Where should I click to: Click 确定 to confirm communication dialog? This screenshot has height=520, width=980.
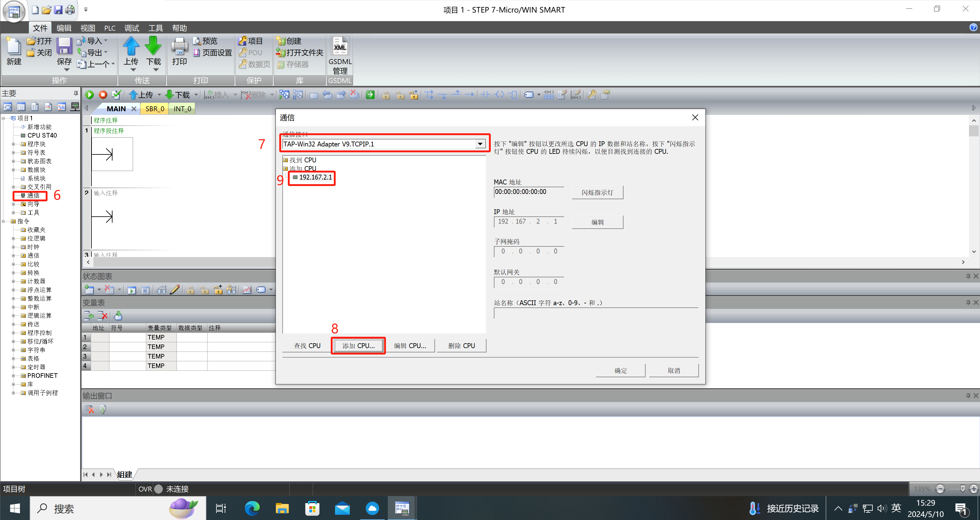tap(620, 370)
